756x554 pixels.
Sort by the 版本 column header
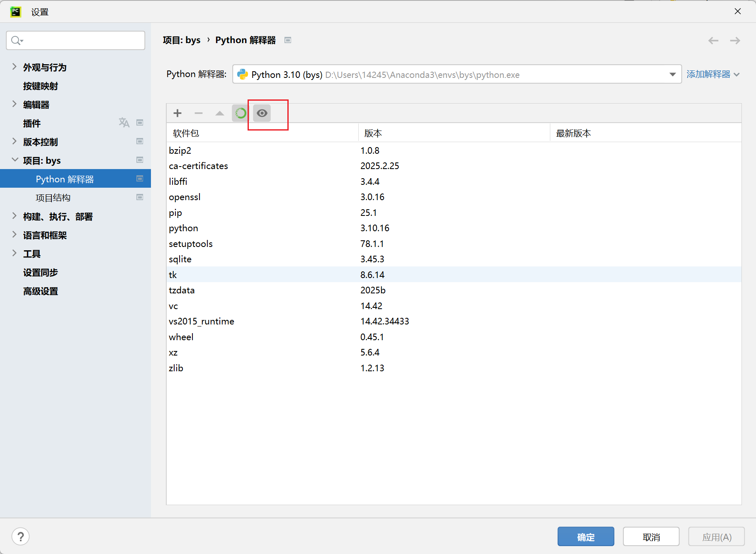(454, 133)
